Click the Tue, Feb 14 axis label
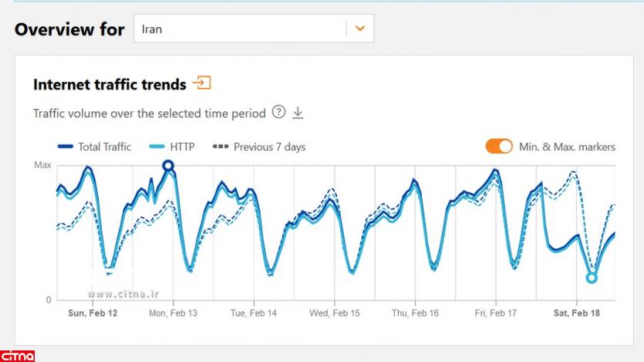Image resolution: width=644 pixels, height=362 pixels. point(254,313)
